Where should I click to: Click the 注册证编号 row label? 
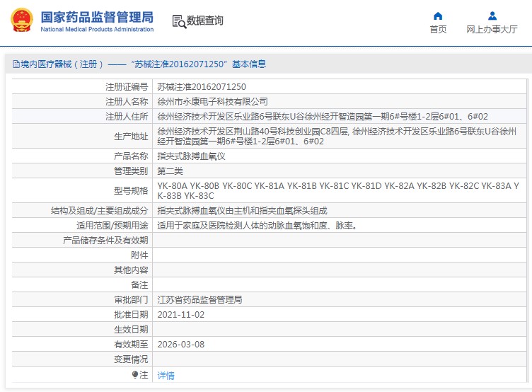click(x=127, y=87)
